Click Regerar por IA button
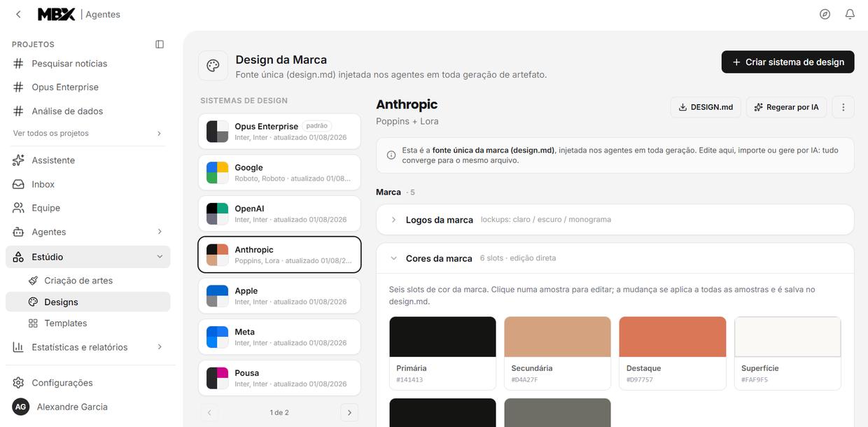Image resolution: width=868 pixels, height=427 pixels. (787, 107)
